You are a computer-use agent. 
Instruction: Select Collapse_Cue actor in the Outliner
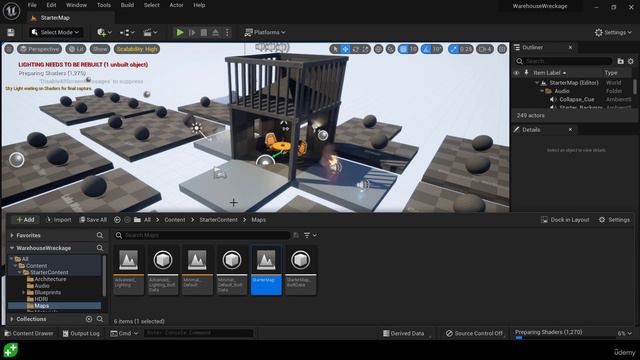[x=576, y=99]
